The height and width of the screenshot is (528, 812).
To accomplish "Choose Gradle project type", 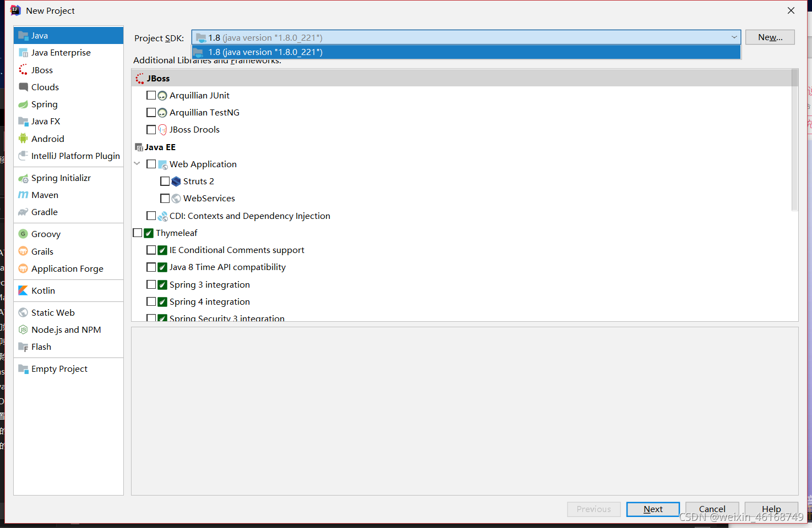I will pos(68,212).
